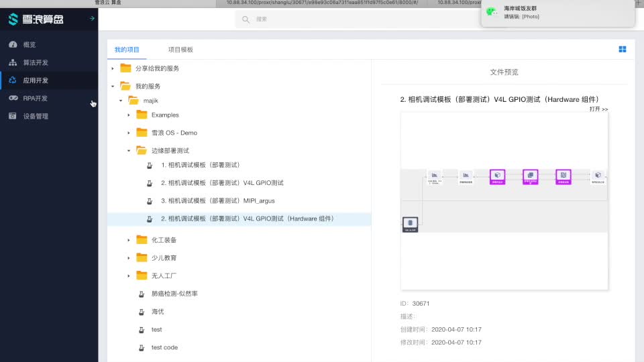The height and width of the screenshot is (362, 644).
Task: Collapse the 边缘部署测试 folder arrow
Action: point(129,151)
